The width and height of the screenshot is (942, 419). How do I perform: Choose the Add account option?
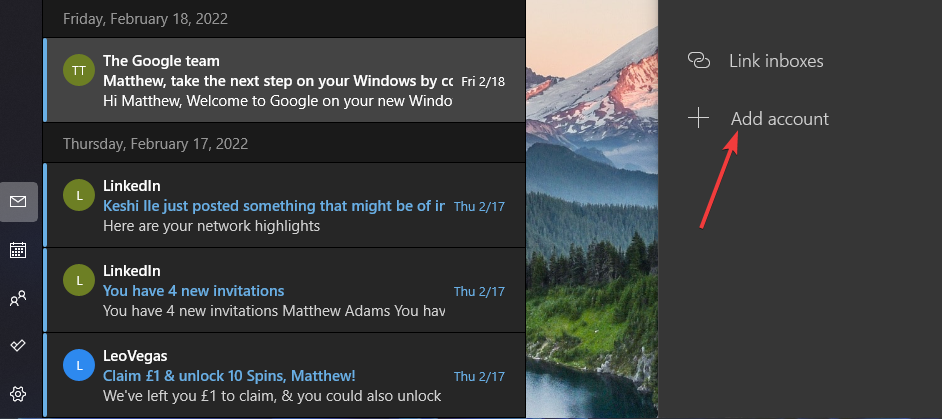779,119
